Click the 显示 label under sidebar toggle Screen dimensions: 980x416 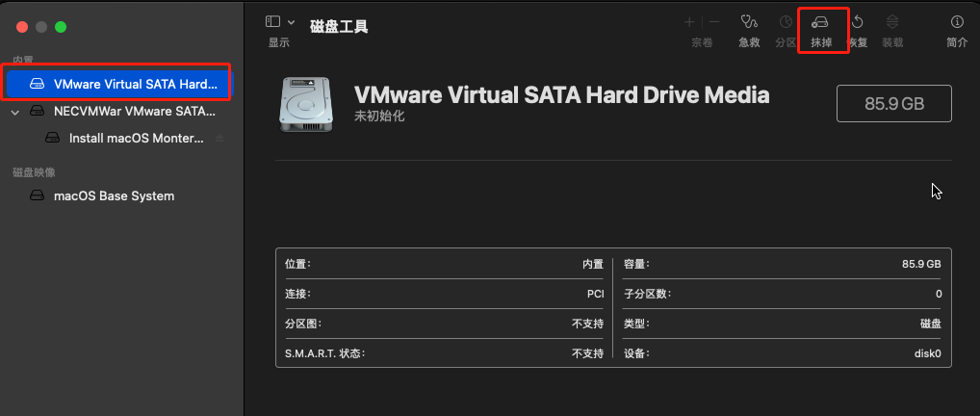point(279,42)
